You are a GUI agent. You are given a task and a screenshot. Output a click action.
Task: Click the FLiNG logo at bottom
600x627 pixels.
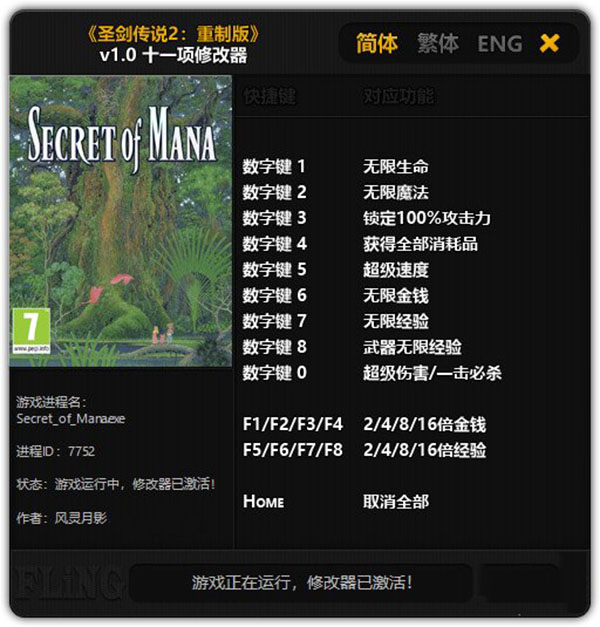(x=68, y=582)
